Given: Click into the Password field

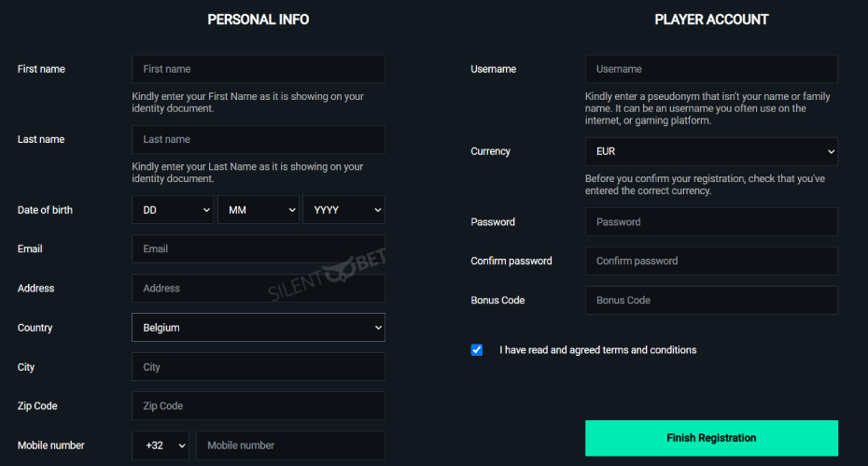Looking at the screenshot, I should [x=711, y=222].
